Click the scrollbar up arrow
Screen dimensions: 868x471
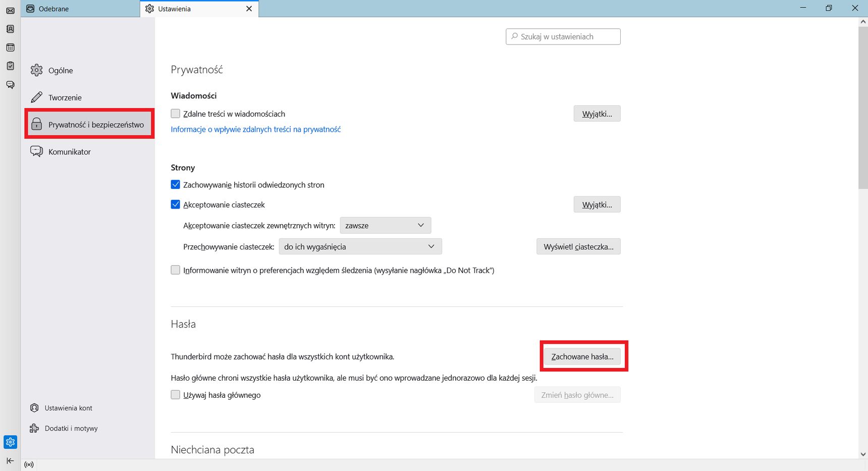tap(863, 22)
